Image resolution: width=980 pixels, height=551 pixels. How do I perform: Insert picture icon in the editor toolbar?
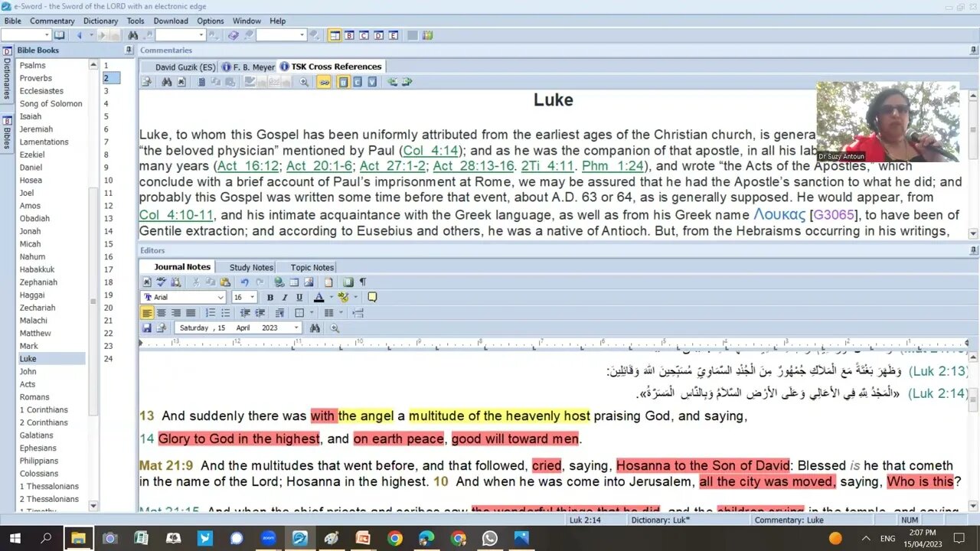point(309,282)
